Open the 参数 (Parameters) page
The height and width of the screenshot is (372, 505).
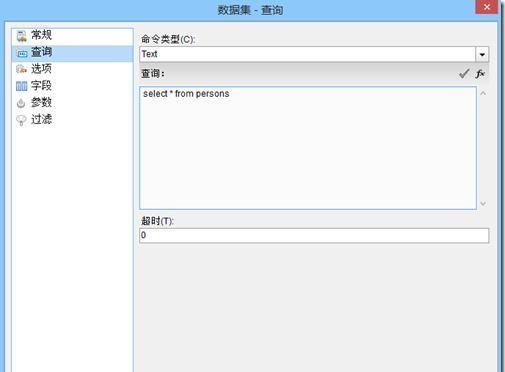pyautogui.click(x=72, y=103)
